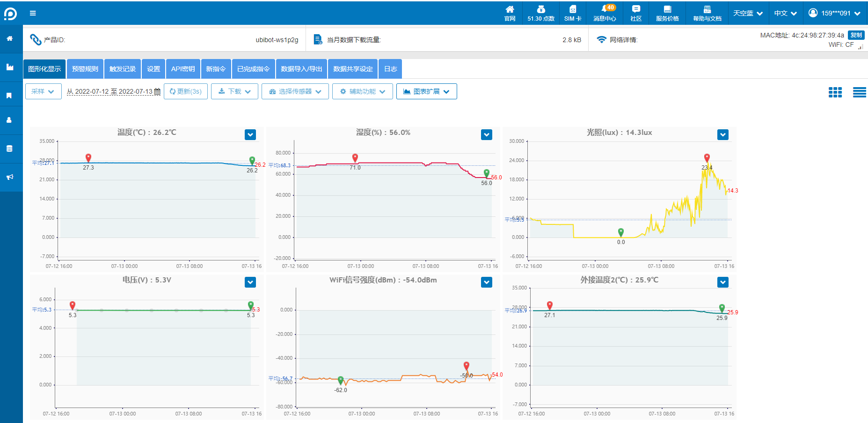Viewport: 868px width, 423px height.
Task: Click the product ID text ubibot-ws1p2g
Action: coord(277,40)
